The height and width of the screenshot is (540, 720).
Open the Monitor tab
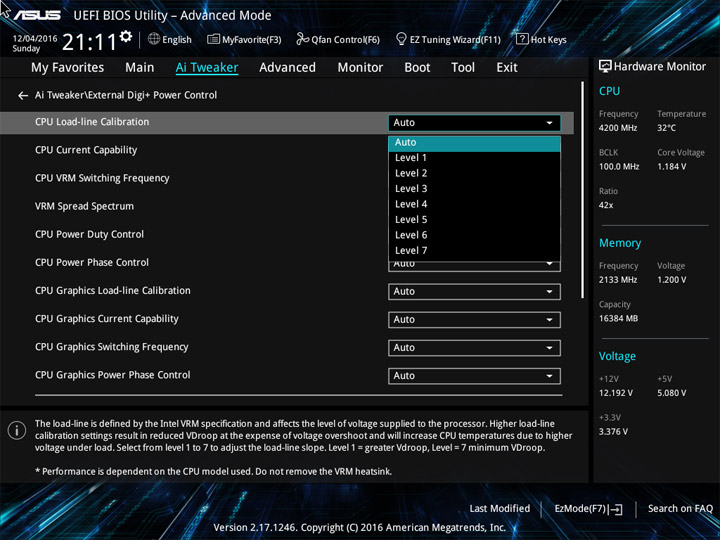pyautogui.click(x=360, y=68)
